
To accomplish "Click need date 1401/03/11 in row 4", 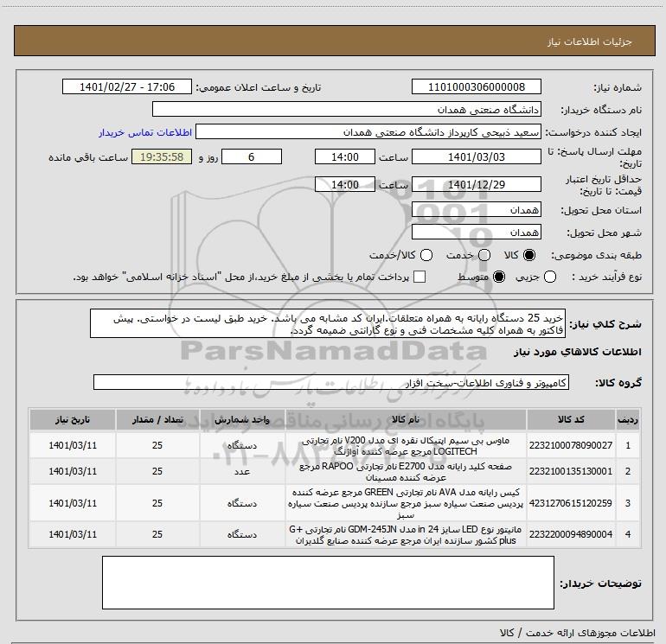I will (73, 534).
